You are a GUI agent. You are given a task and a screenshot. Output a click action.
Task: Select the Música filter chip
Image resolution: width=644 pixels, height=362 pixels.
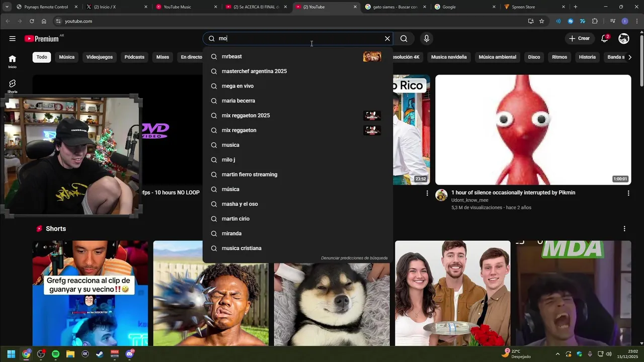[x=66, y=57]
